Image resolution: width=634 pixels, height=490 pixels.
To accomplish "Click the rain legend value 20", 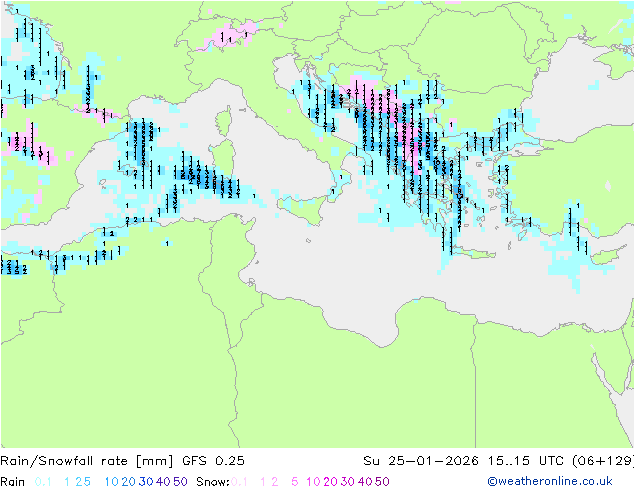I will click(129, 482).
